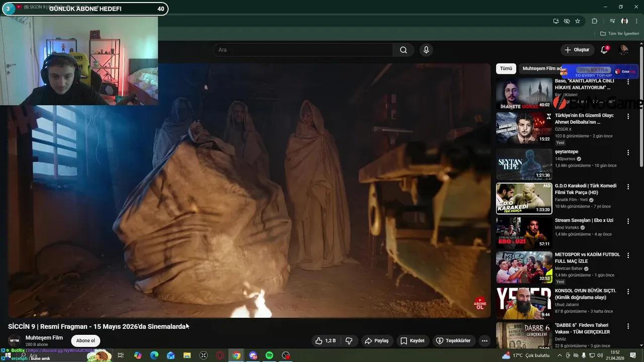Open YouTube notifications bell

coord(604,50)
